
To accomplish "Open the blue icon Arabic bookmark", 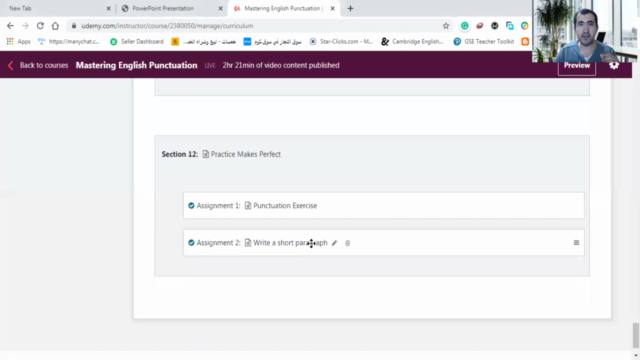I will click(x=272, y=41).
